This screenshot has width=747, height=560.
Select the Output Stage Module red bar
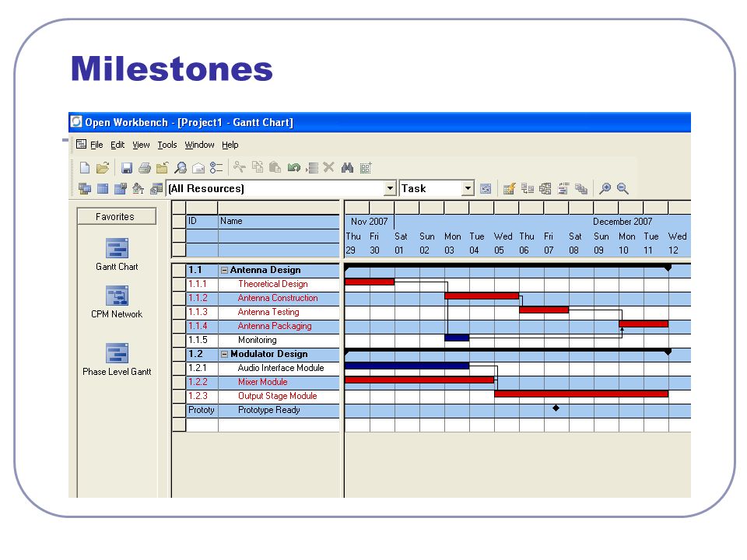pyautogui.click(x=581, y=394)
